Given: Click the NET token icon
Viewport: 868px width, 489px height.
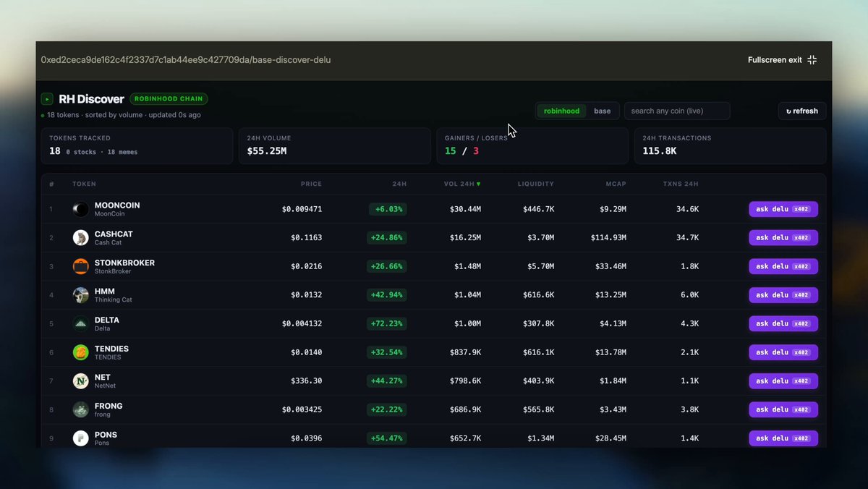Looking at the screenshot, I should [x=81, y=381].
